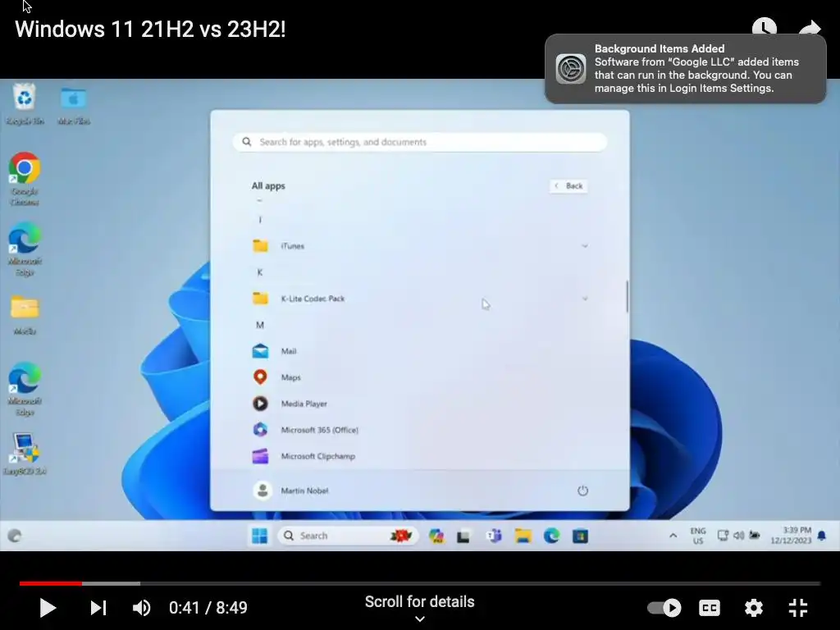Exit full screen mode

tap(797, 608)
